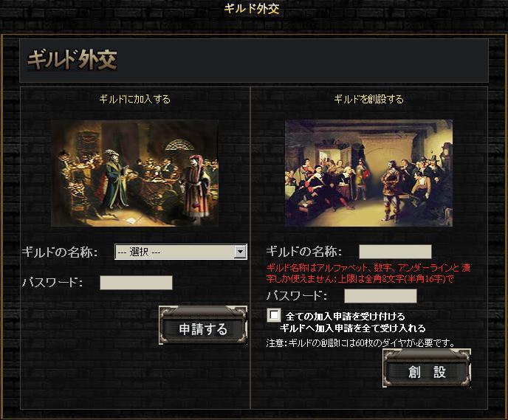Screen dimensions: 508x420
Task: Focus the join guild パスワード field
Action: [x=136, y=283]
